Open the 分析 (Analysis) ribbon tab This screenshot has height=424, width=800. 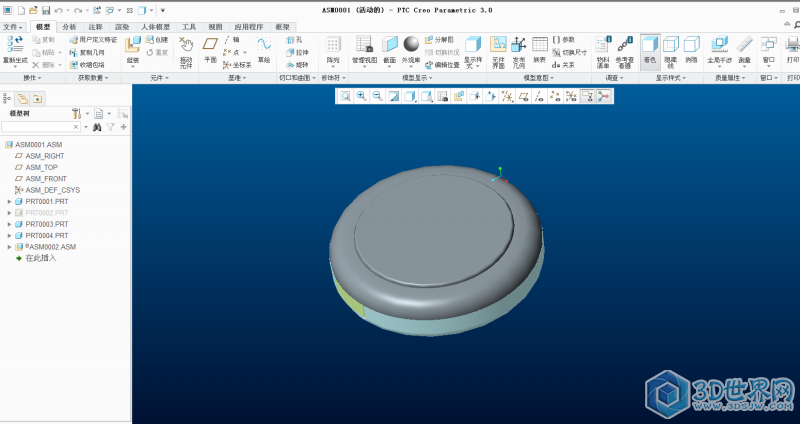[x=69, y=27]
